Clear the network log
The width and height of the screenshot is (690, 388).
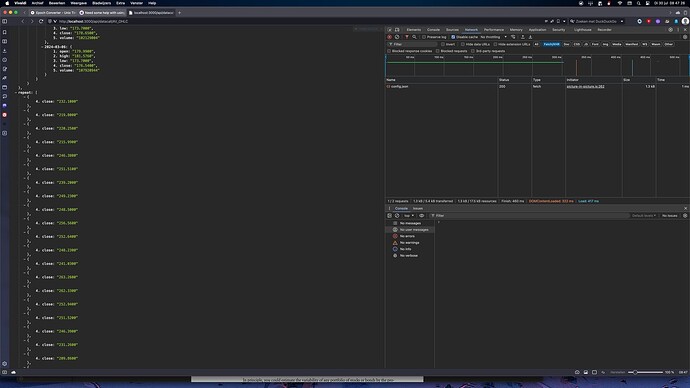pos(397,37)
